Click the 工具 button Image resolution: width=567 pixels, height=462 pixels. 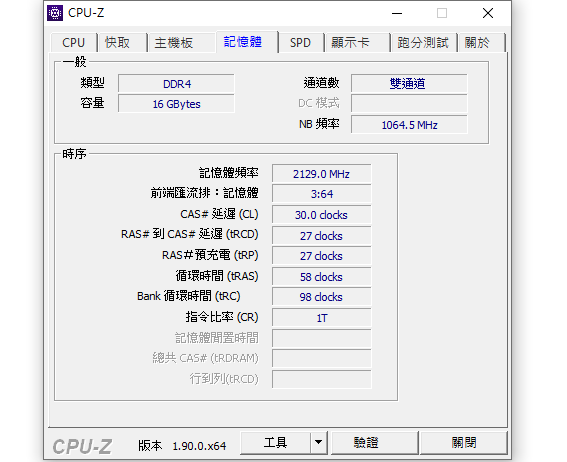click(275, 442)
